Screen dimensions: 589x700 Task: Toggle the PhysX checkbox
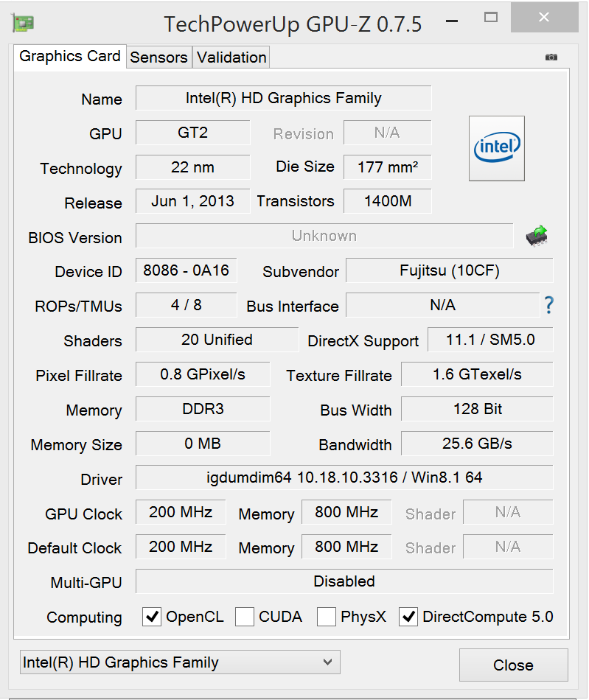pyautogui.click(x=327, y=617)
